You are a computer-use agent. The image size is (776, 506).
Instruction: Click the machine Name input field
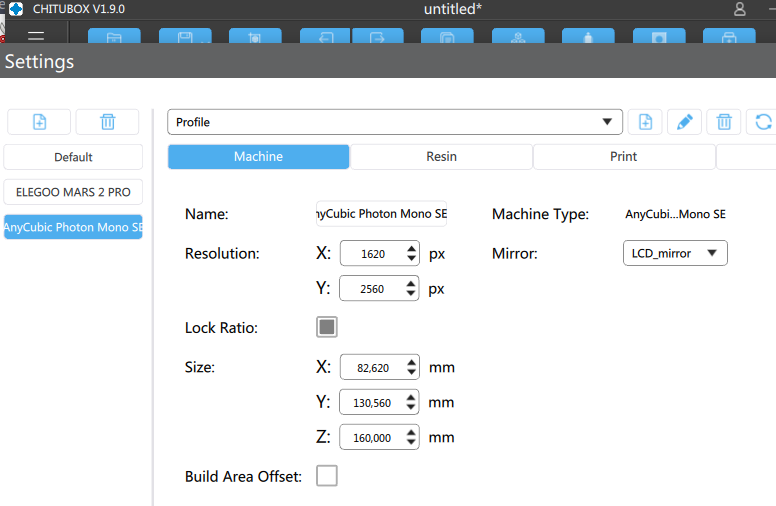[x=381, y=214]
